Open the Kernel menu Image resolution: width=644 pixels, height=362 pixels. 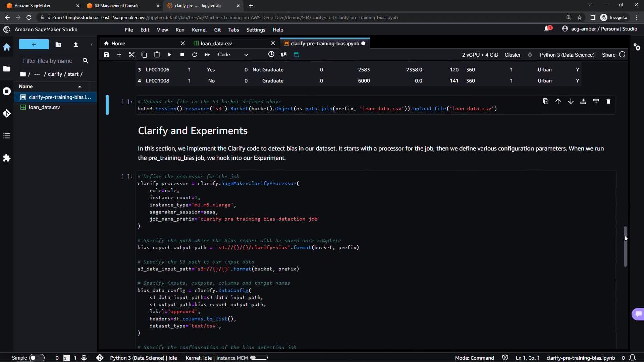coord(199,30)
